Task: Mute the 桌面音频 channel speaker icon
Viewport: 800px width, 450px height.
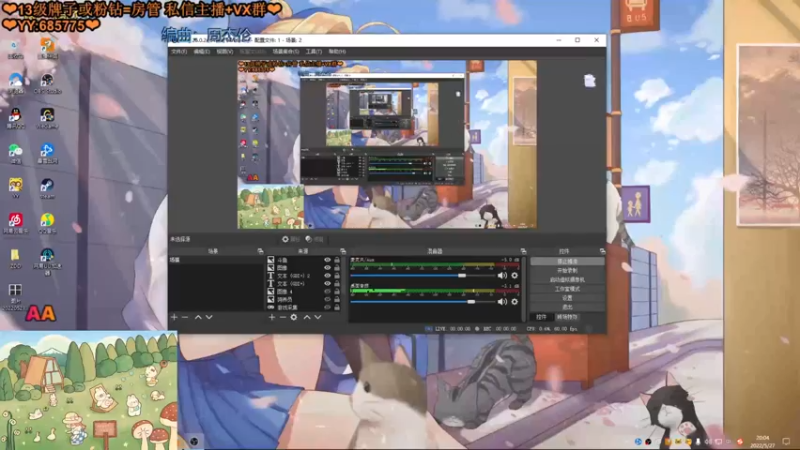Action: 502,302
